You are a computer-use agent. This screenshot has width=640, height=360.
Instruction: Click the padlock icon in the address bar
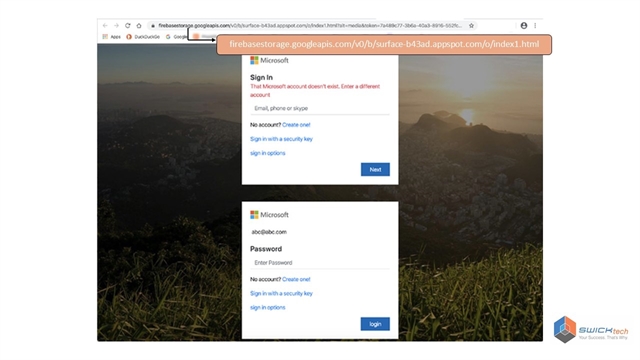pos(153,26)
